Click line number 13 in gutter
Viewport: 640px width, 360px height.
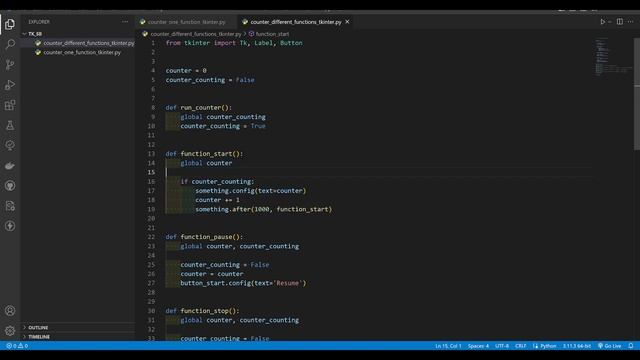151,153
